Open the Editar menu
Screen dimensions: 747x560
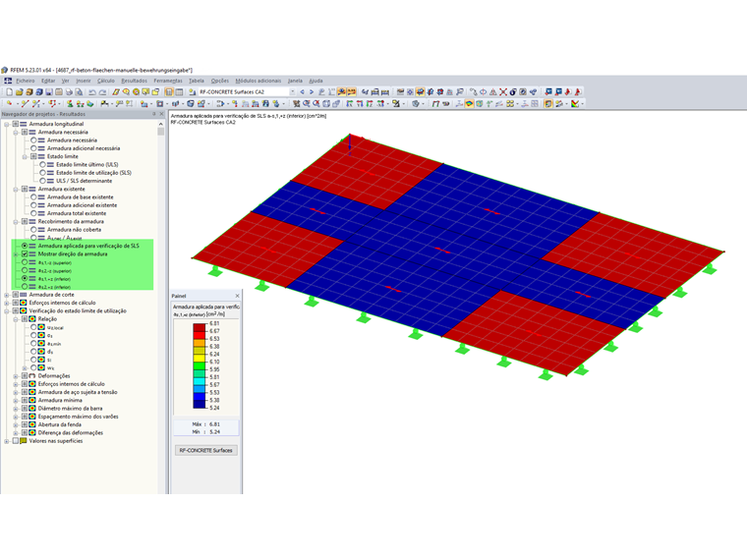[48, 81]
